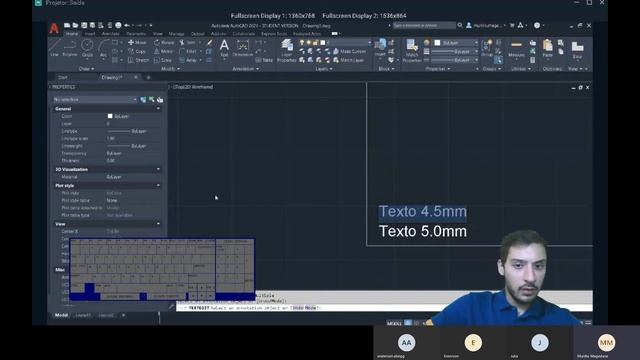Viewport: 640px width, 360px height.
Task: Open the No selection dropdown
Action: point(95,100)
